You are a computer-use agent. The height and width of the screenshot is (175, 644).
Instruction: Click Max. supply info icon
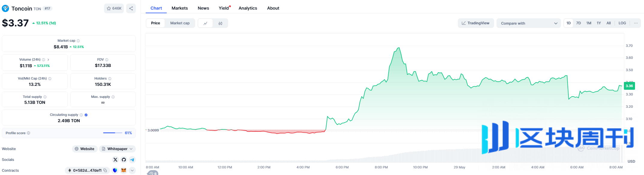pyautogui.click(x=113, y=97)
